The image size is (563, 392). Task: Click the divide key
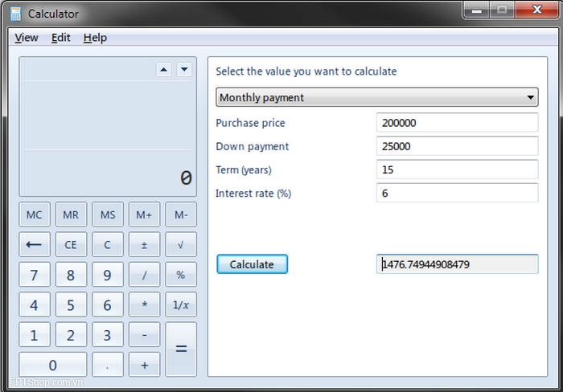coord(144,275)
